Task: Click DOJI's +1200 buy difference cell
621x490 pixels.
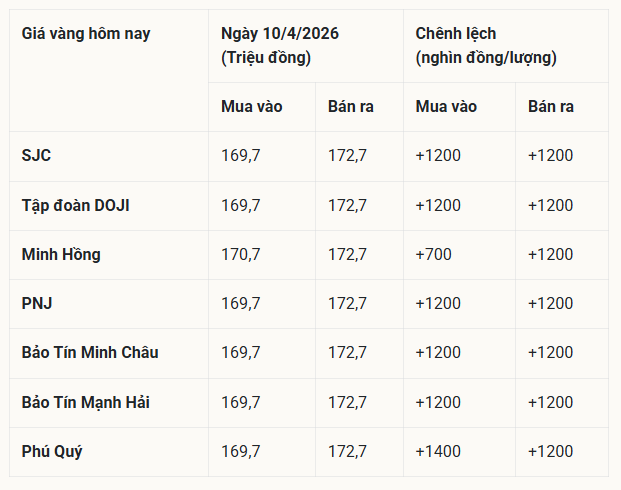Action: pos(438,205)
